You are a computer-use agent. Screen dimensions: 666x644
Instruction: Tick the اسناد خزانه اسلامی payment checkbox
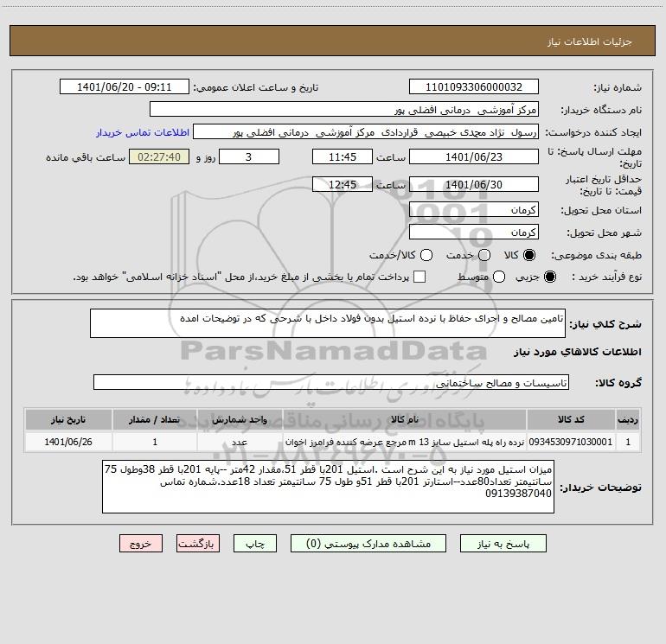419,277
